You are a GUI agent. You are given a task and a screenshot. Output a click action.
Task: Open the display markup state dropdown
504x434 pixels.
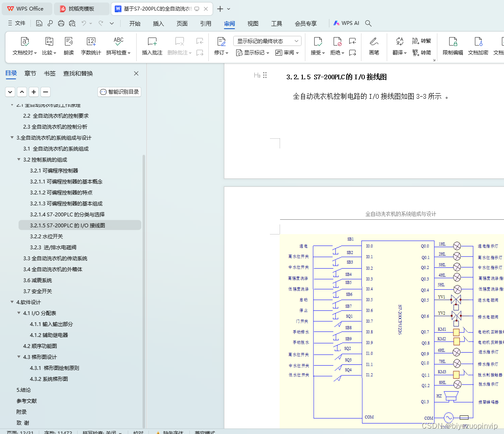(267, 41)
